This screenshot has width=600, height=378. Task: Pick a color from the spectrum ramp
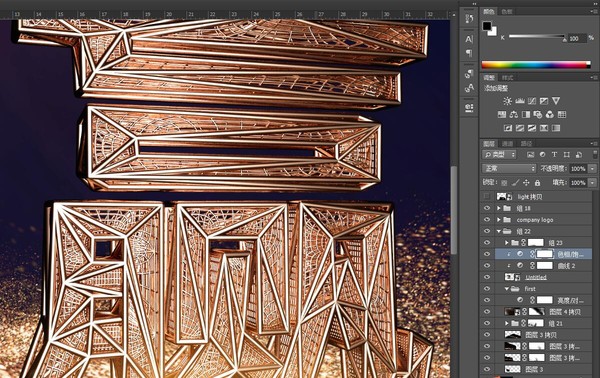536,65
